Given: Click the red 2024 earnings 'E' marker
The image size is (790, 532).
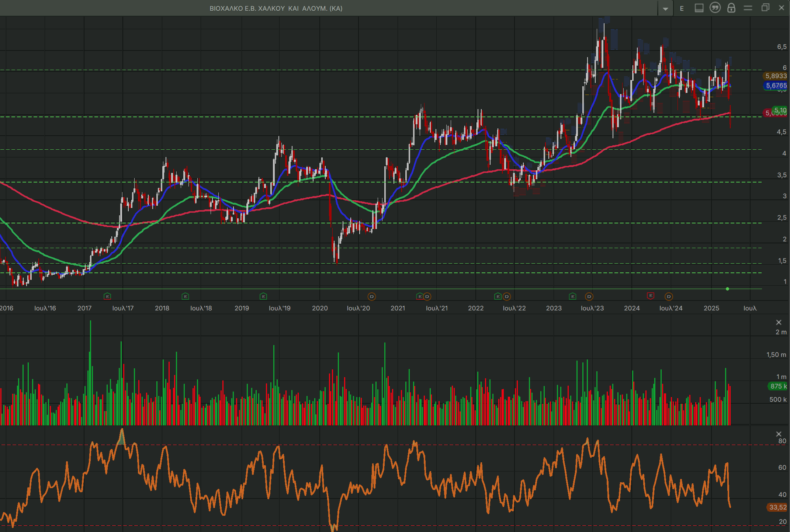Looking at the screenshot, I should (651, 296).
